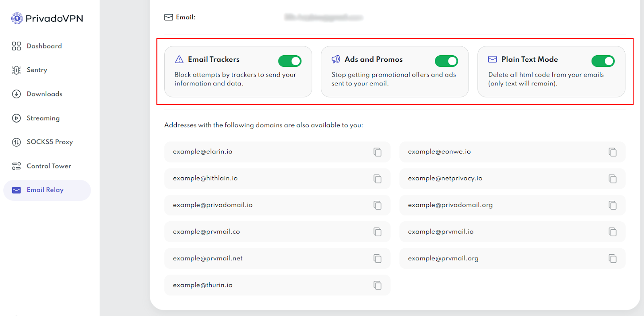Go to the Sentry section
The image size is (644, 316).
pos(37,70)
